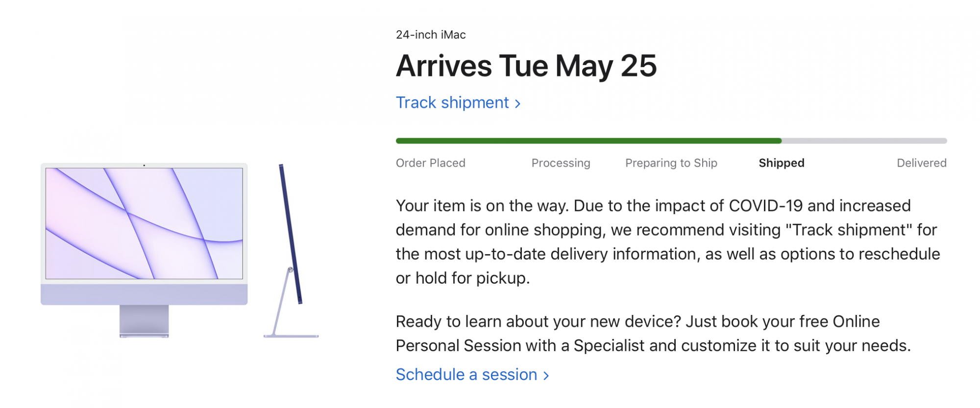Click the 24-inch iMac product label

click(x=430, y=35)
